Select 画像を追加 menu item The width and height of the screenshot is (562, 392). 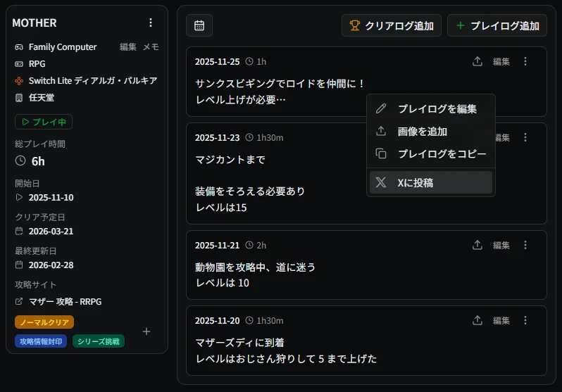[x=431, y=132]
